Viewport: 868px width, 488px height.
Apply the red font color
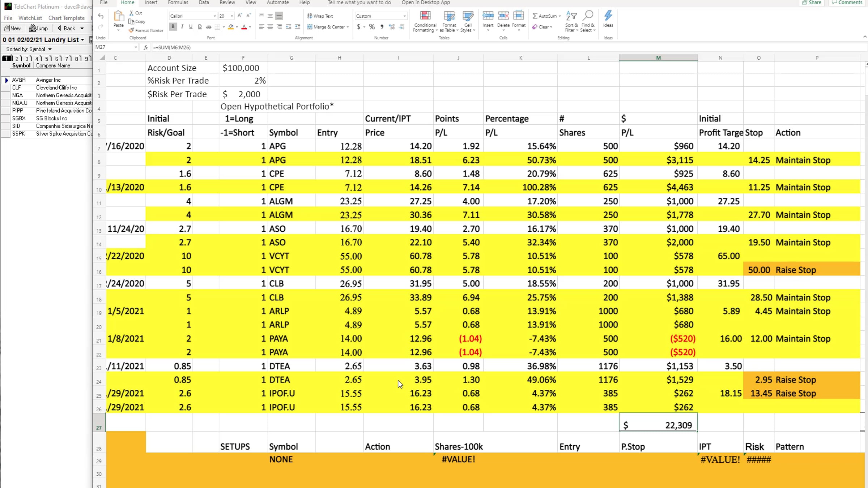244,27
